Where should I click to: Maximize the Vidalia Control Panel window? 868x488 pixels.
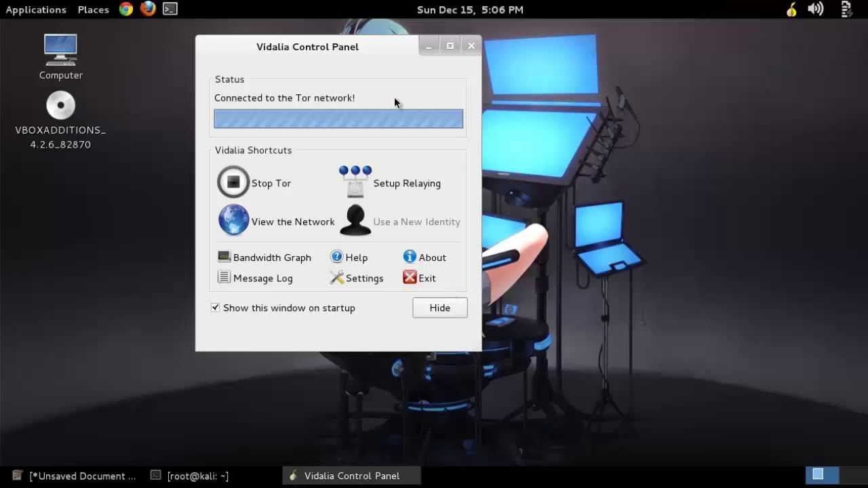point(450,46)
